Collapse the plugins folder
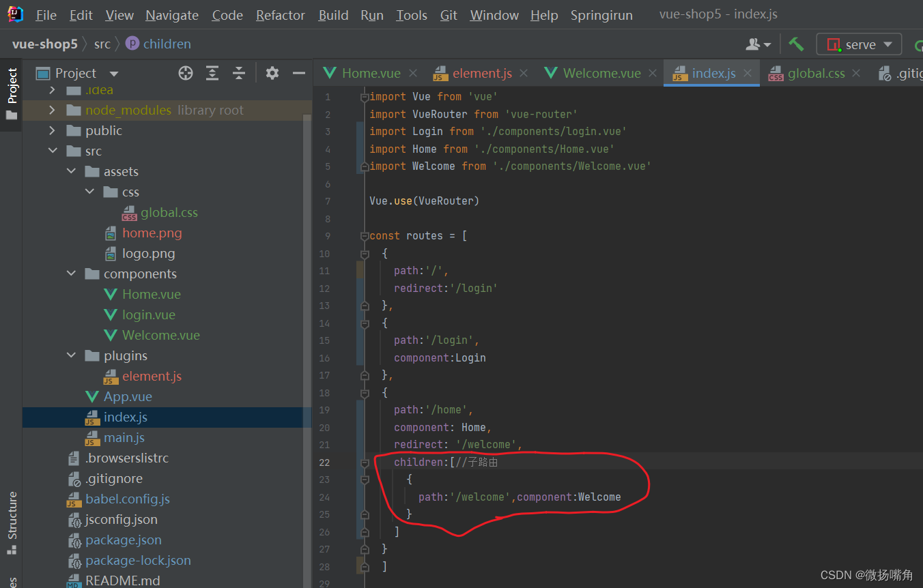This screenshot has width=923, height=588. pyautogui.click(x=71, y=356)
